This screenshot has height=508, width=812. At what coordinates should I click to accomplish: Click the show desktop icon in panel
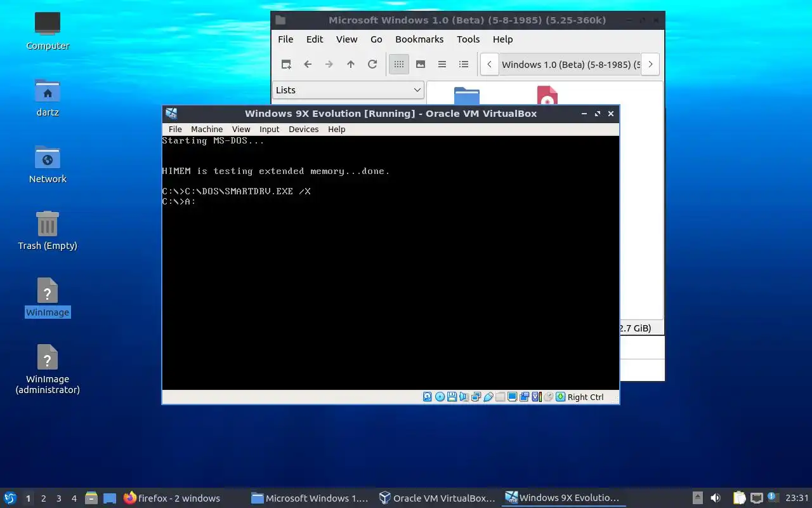[110, 498]
